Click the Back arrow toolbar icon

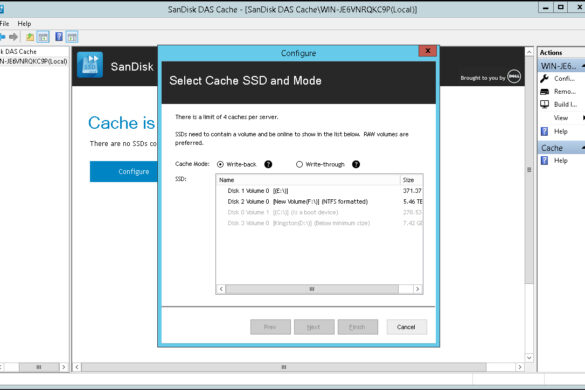coord(2,37)
